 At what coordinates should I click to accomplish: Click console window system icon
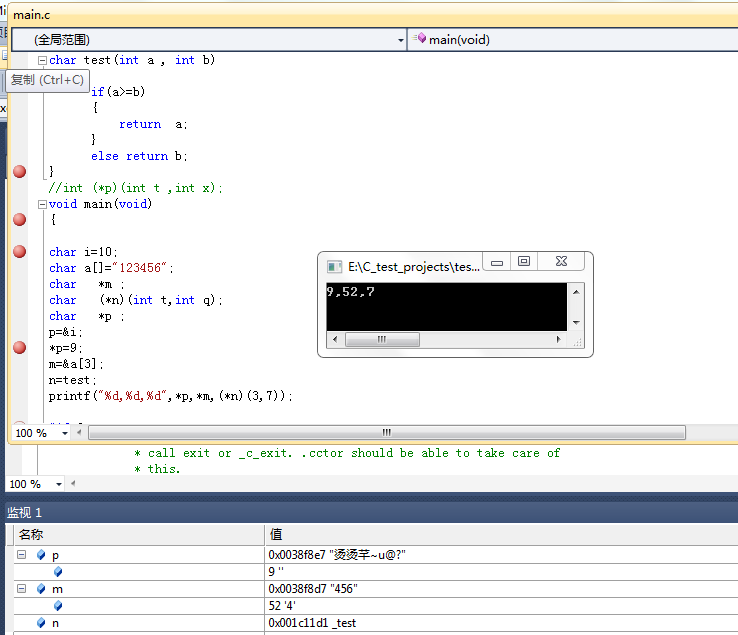pyautogui.click(x=334, y=267)
